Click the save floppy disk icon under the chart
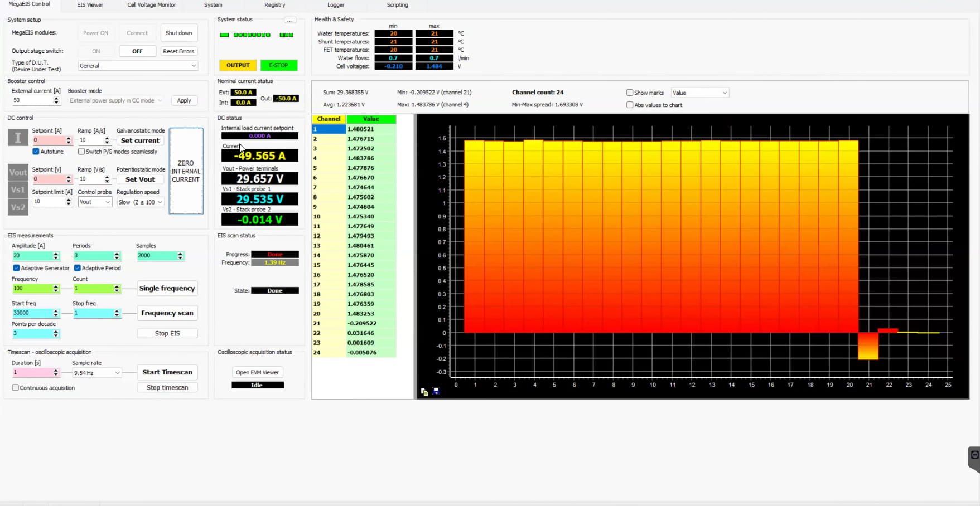The width and height of the screenshot is (980, 506). point(436,391)
